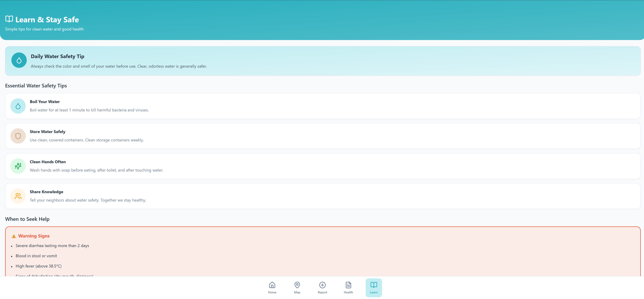The image size is (644, 299).
Task: Click the Clean Hands Often sparkle icon
Action: tap(18, 166)
